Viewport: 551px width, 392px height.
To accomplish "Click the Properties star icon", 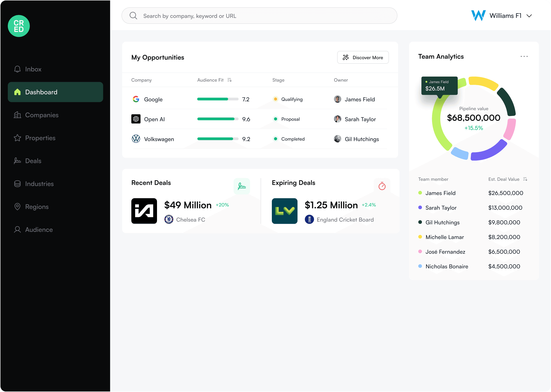I will (17, 138).
